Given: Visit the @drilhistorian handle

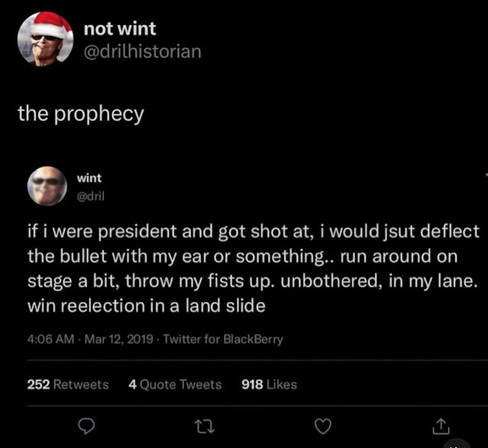Looking at the screenshot, I should (142, 51).
